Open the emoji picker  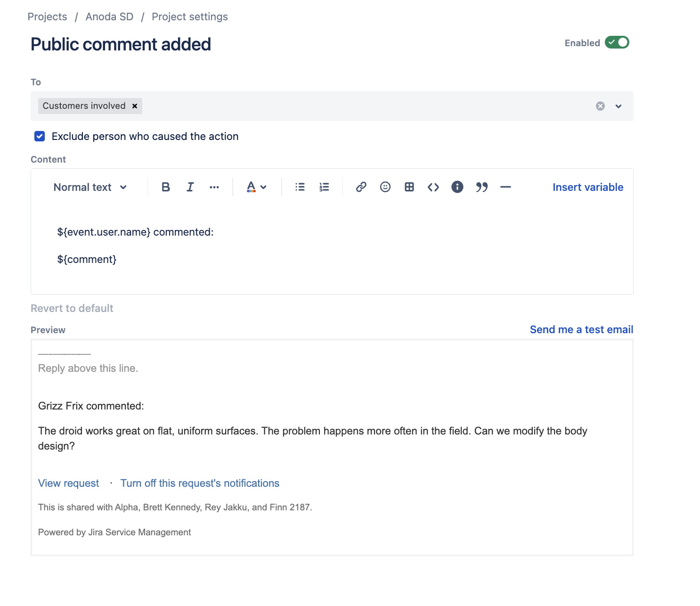385,187
